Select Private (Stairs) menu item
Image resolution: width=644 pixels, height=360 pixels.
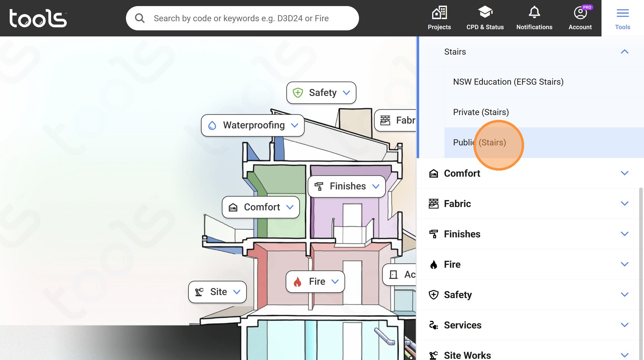click(481, 112)
